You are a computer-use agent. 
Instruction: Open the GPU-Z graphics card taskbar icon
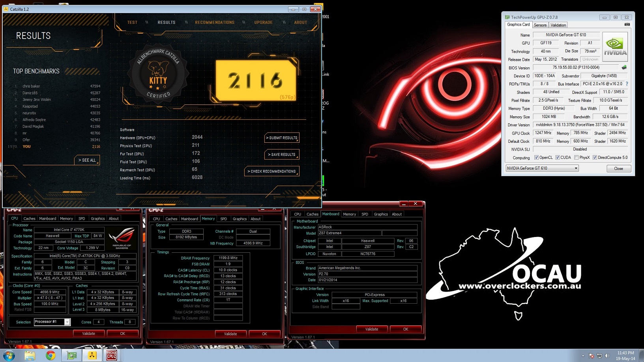point(71,355)
